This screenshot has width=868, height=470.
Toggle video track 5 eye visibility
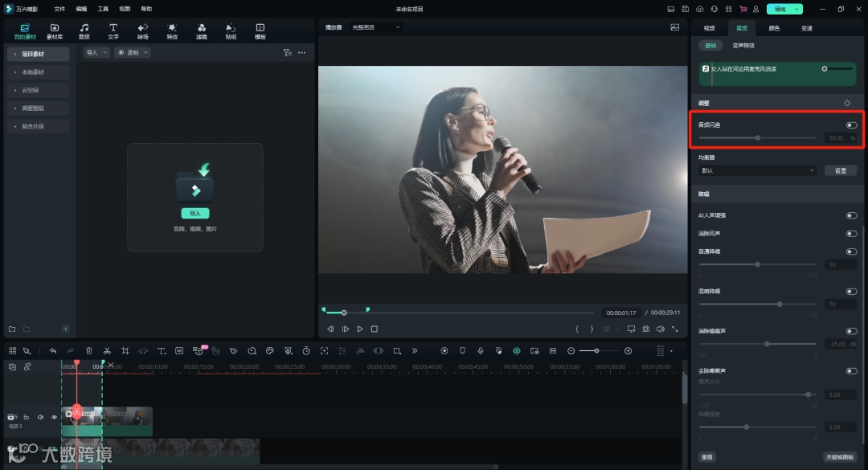(x=55, y=417)
